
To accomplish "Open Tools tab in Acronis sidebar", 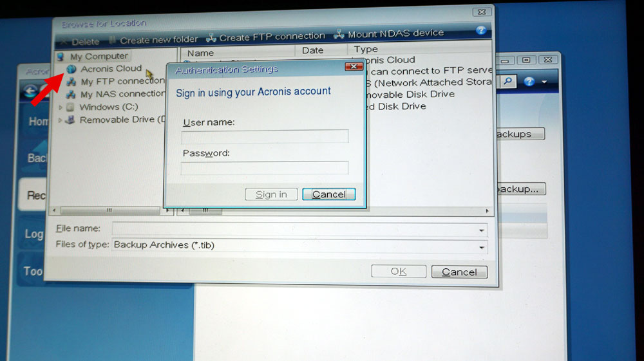I will point(32,271).
